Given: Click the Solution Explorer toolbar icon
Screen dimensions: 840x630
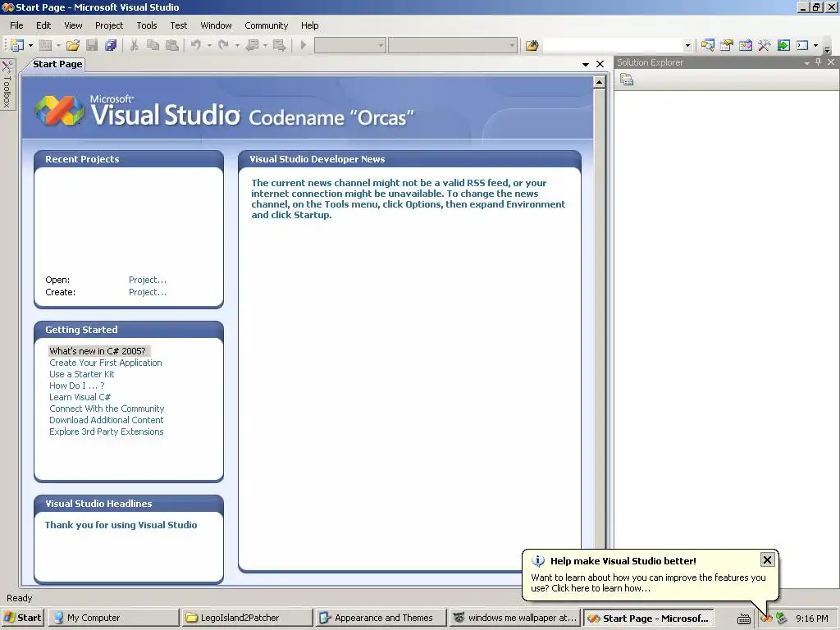Looking at the screenshot, I should (x=708, y=45).
